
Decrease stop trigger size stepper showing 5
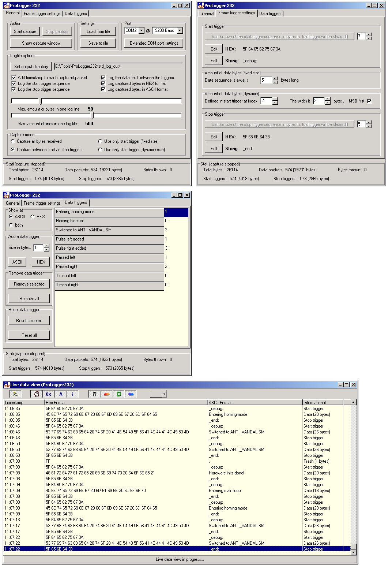tap(369, 126)
